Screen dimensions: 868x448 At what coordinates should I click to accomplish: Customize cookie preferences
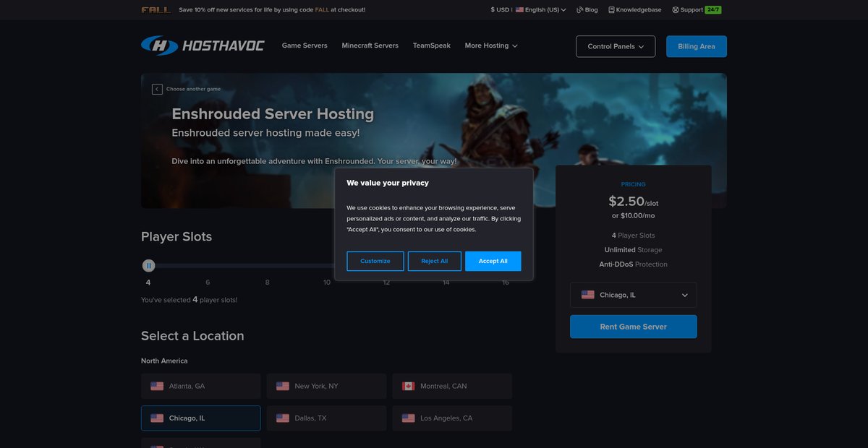click(375, 261)
